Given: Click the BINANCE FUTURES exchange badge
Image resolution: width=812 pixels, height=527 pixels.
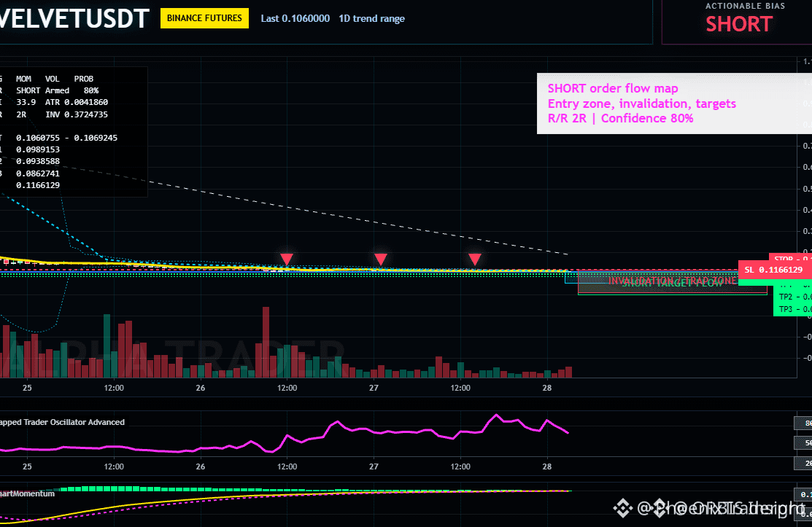Looking at the screenshot, I should [204, 18].
